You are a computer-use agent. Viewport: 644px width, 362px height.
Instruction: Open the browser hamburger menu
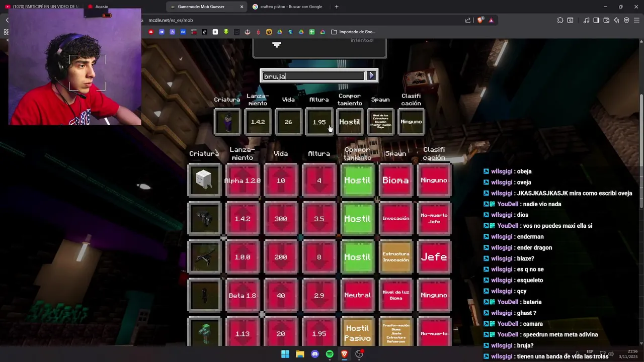click(636, 20)
